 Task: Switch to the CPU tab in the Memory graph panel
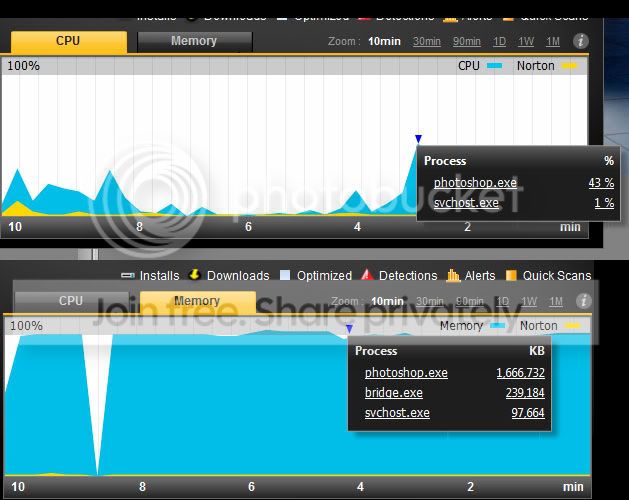[71, 300]
